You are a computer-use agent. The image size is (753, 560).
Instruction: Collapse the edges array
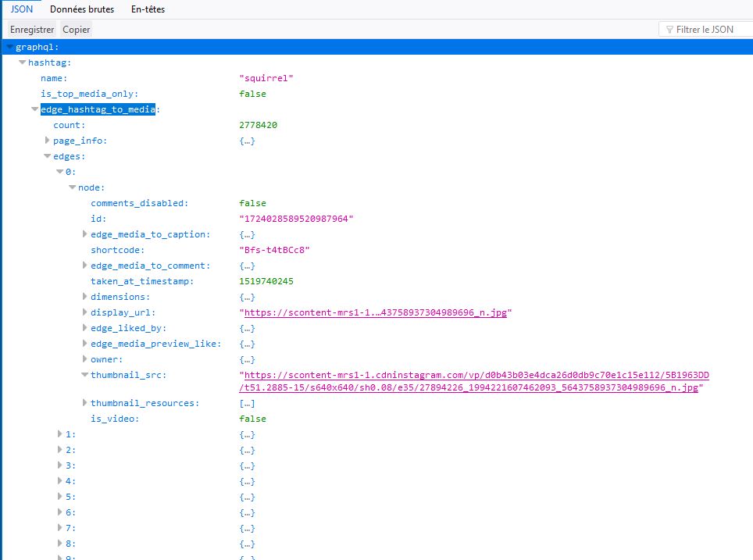(x=48, y=156)
